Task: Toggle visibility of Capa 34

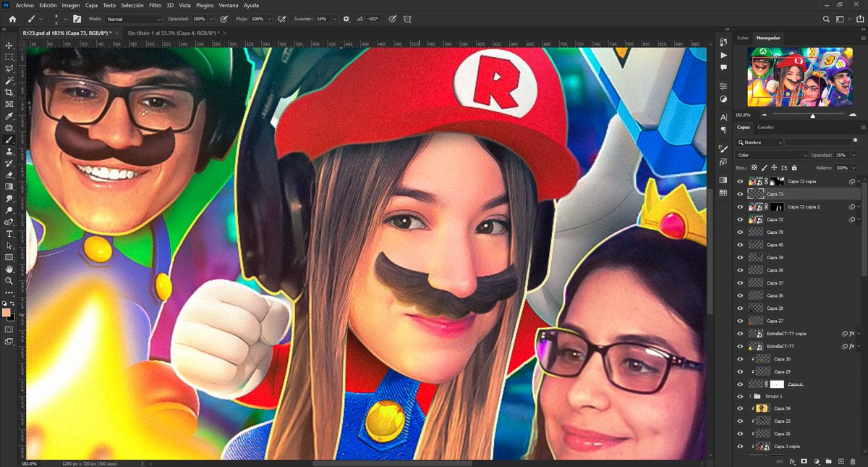Action: (x=740, y=409)
